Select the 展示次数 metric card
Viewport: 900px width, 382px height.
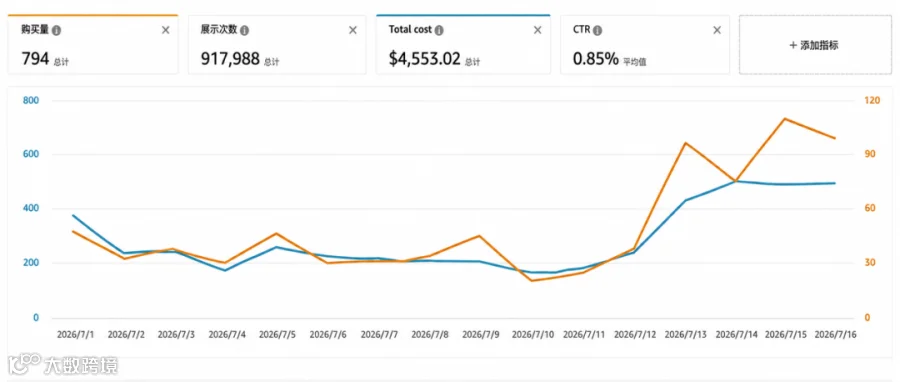[277, 45]
